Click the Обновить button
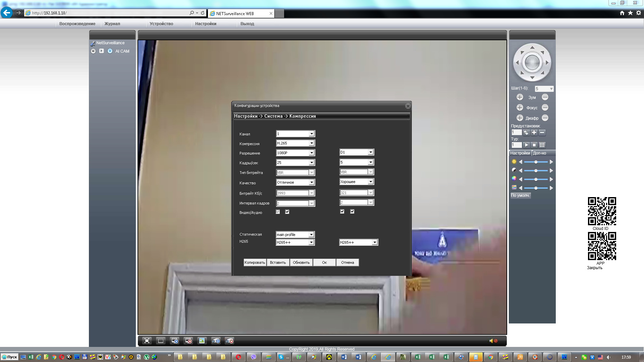Screen dimensions: 644x362 pos(301,262)
